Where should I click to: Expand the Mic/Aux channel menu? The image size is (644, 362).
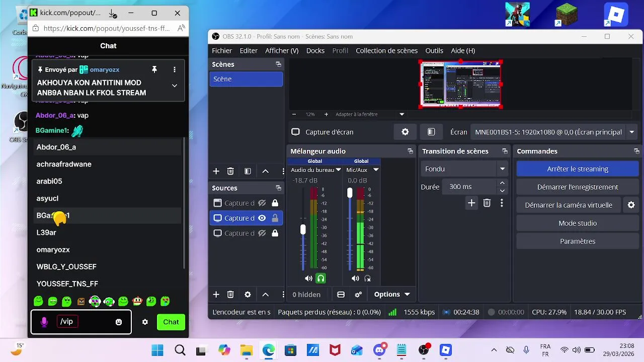[375, 170]
